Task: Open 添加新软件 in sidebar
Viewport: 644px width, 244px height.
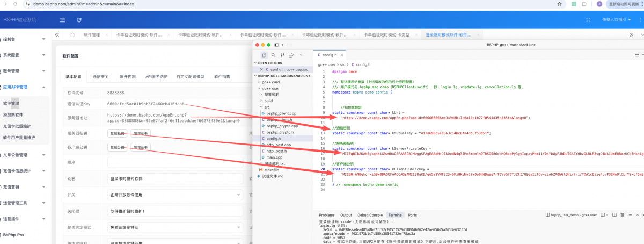Action: [x=13, y=114]
